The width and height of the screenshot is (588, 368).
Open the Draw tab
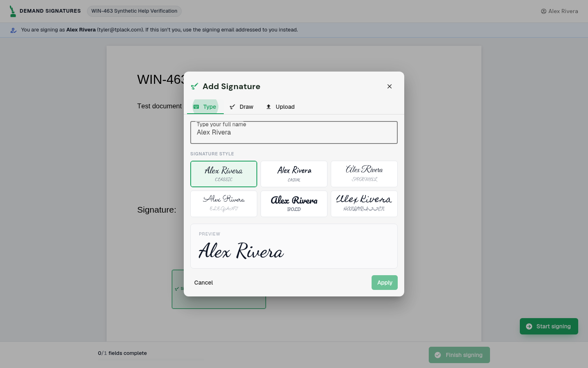[242, 107]
